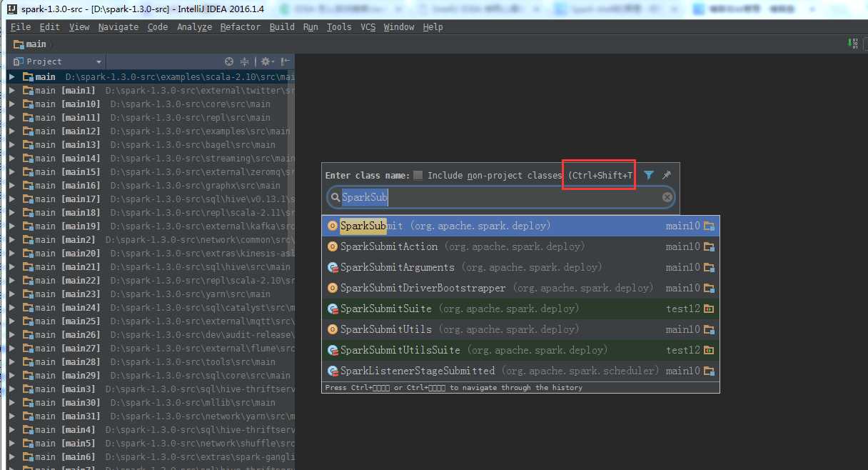Clear the class name search field
The image size is (868, 470).
[x=667, y=197]
